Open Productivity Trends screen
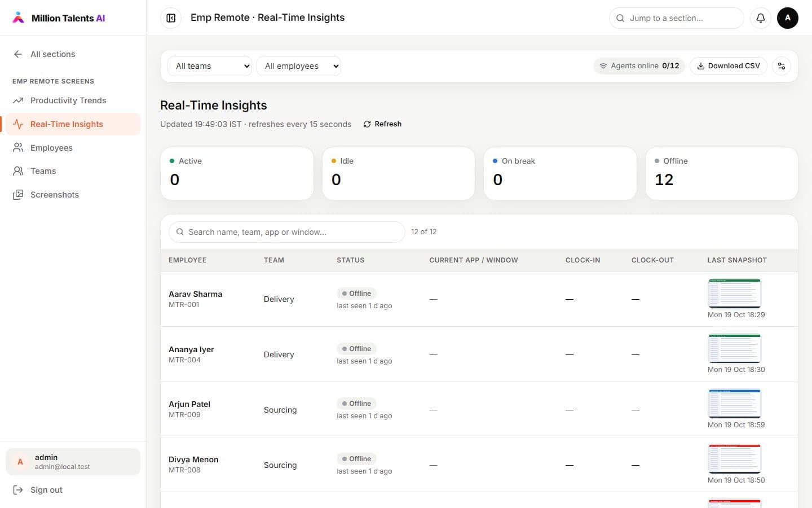Screen dimensions: 812x508 point(73,100)
